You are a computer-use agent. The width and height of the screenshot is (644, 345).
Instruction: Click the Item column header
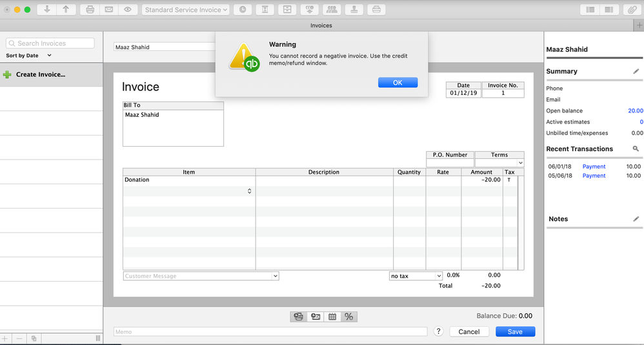pos(189,172)
